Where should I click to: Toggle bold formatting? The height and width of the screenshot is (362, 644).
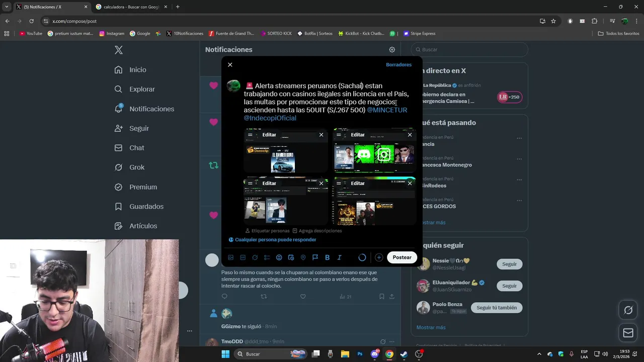point(327,257)
